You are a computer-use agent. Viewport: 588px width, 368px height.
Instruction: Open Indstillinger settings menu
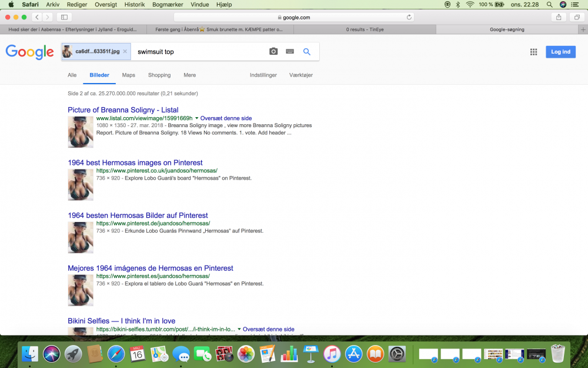pyautogui.click(x=263, y=75)
